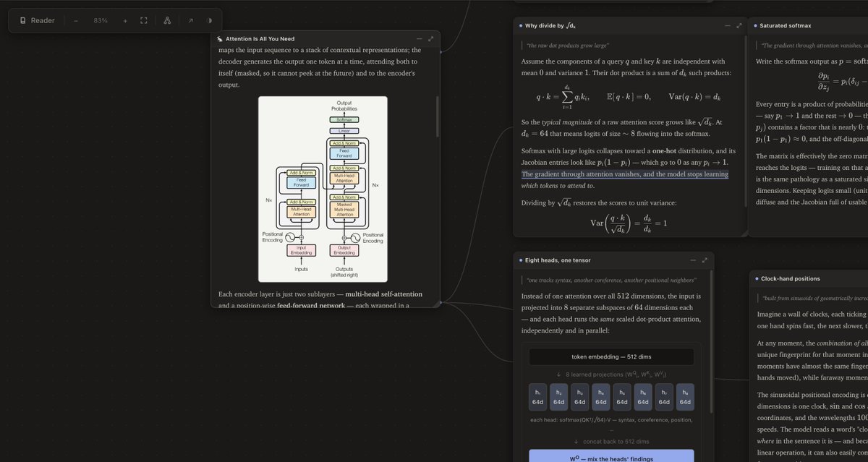
Task: Click the 83% zoom level readout
Action: point(101,20)
